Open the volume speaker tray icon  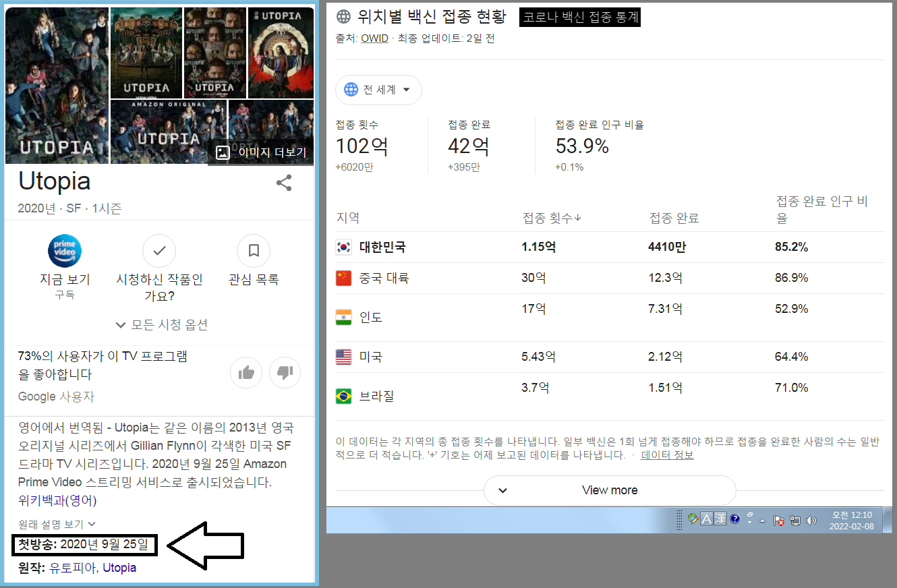tap(811, 521)
